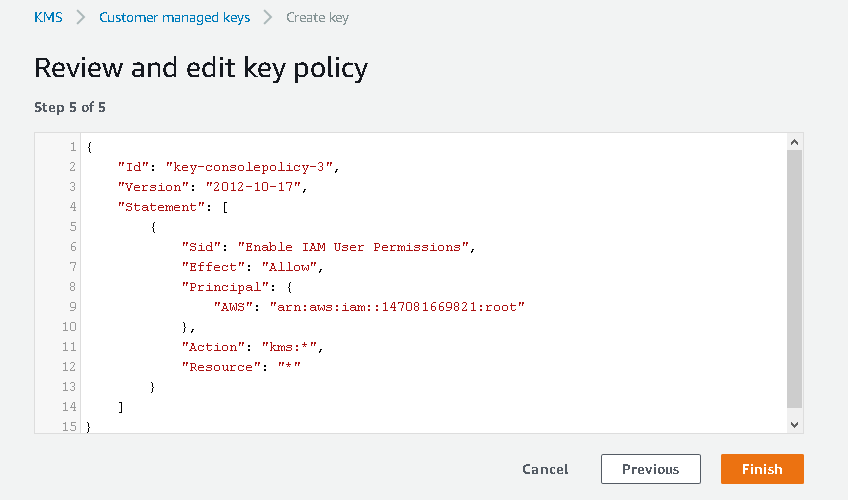
Task: Click the policy editor vertical scrollbar thumb
Action: [795, 280]
